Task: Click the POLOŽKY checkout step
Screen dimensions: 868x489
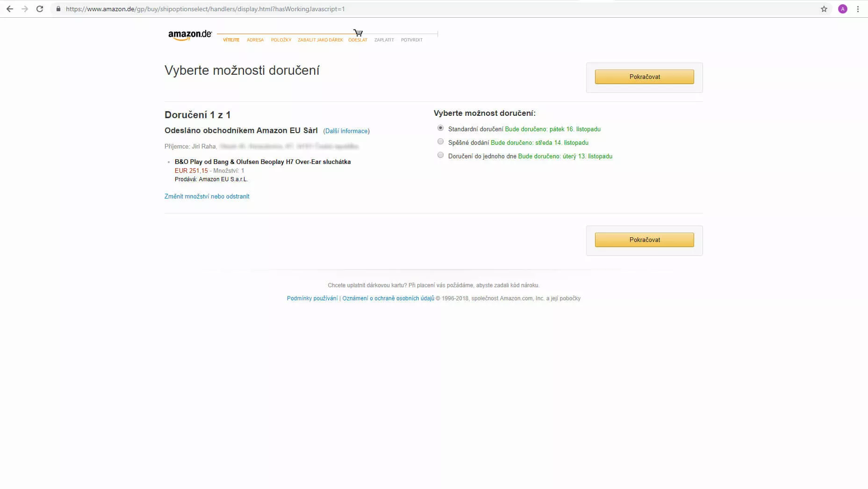Action: 281,40
